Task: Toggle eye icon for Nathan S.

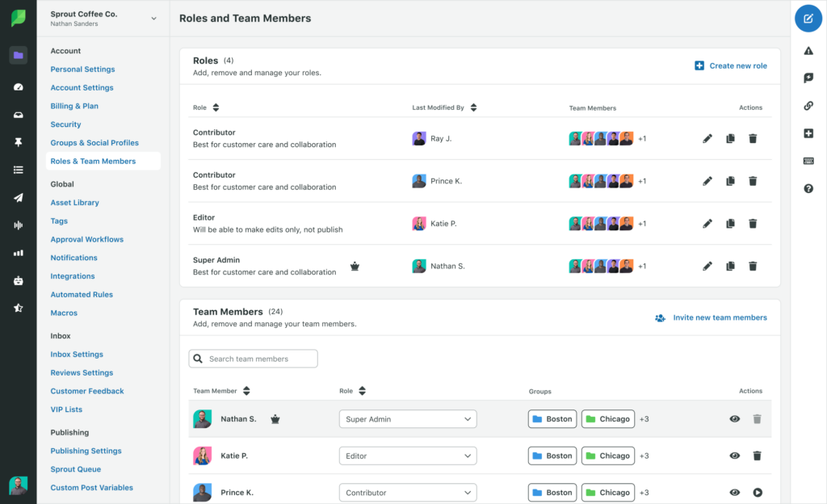Action: 734,419
